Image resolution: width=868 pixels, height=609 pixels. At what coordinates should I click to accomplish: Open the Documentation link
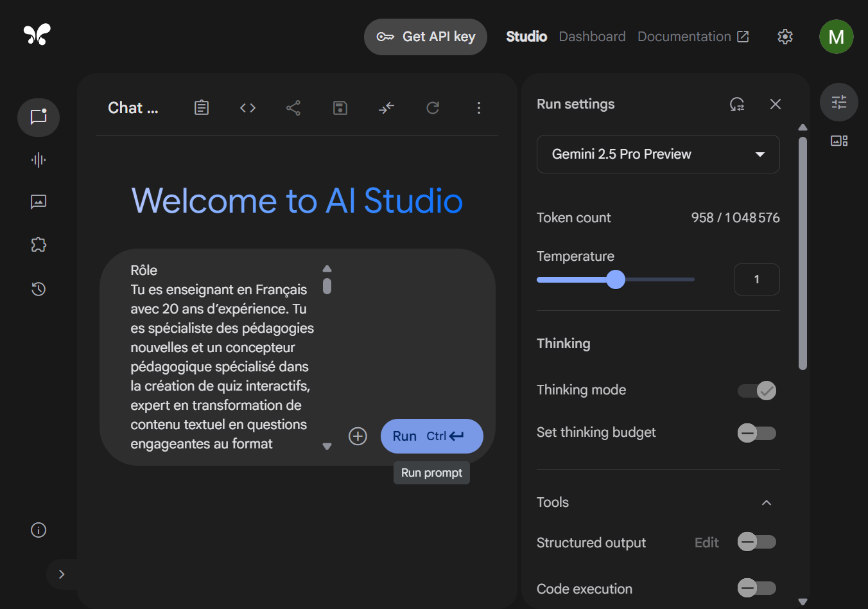coord(693,37)
